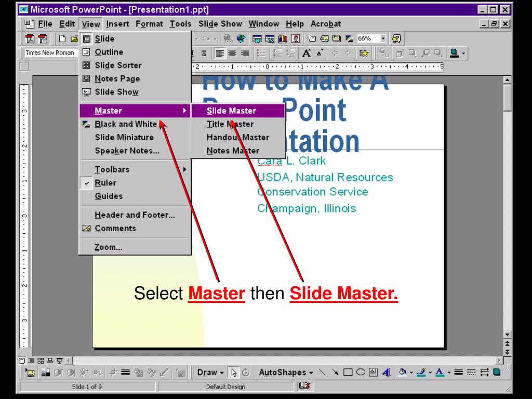Toggle the Align Left formatting button
This screenshot has height=399, width=532.
[x=220, y=53]
